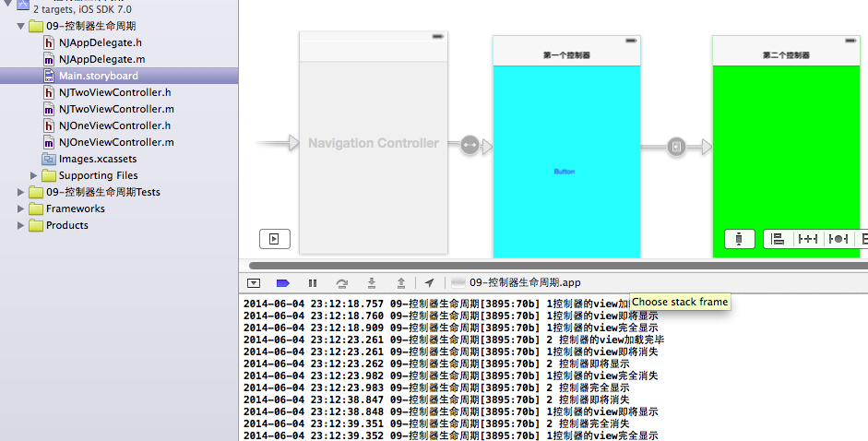Click the Xcode project icon
868x441 pixels.
coord(23,5)
